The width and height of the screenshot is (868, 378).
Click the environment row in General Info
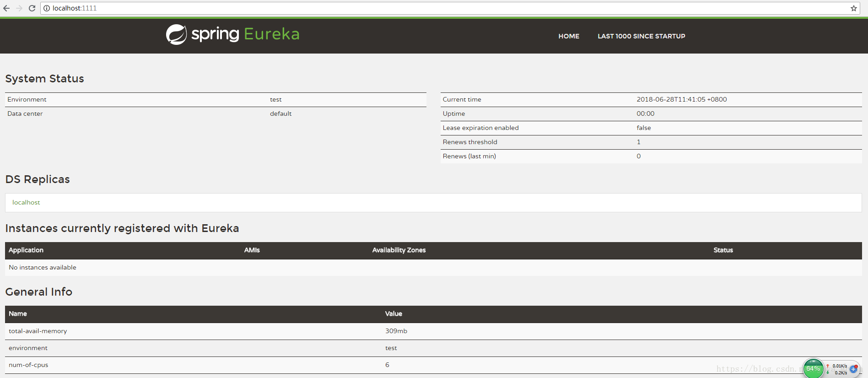433,348
